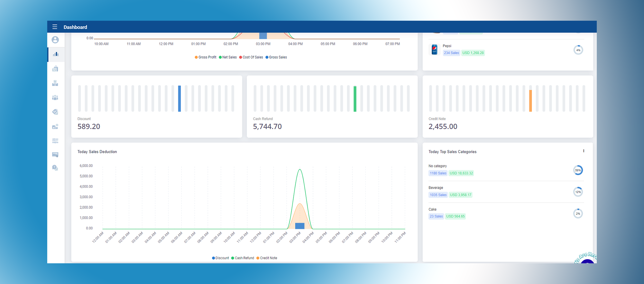The width and height of the screenshot is (644, 284).
Task: Click the 1180 Sales badge under No category
Action: (438, 173)
